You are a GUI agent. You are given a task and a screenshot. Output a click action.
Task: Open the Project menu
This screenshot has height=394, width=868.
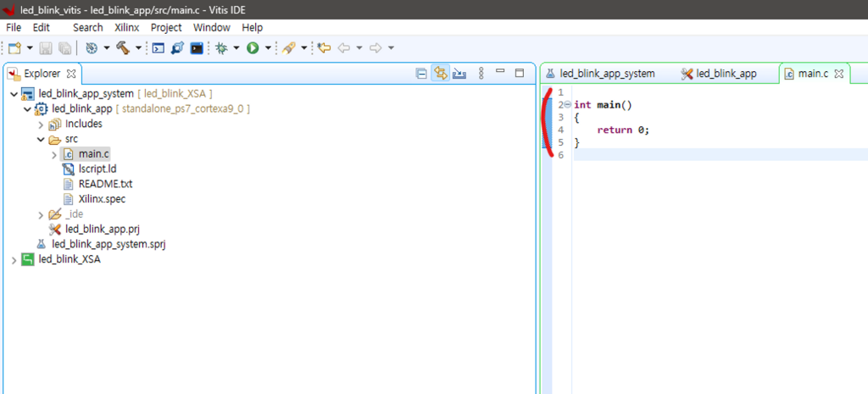tap(166, 28)
